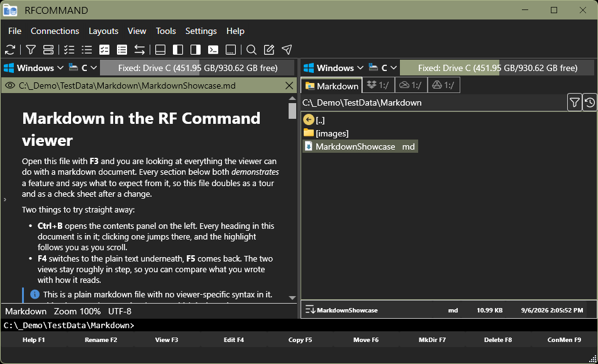Open the Connections menu
This screenshot has width=598, height=364.
point(55,31)
